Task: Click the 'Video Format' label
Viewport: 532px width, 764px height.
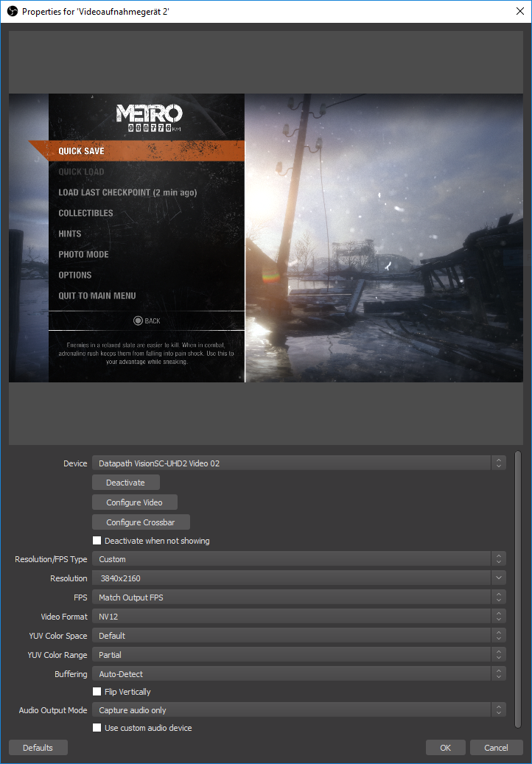Action: click(x=64, y=617)
